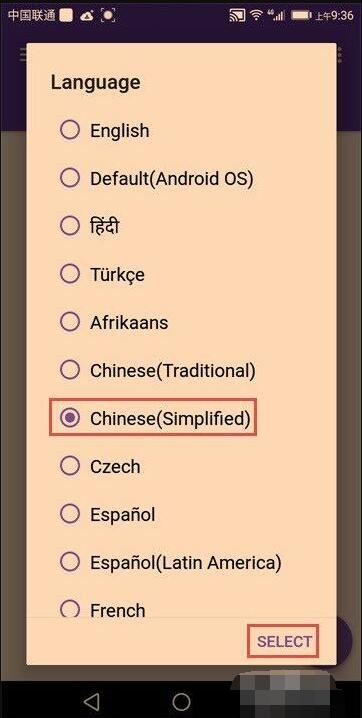Tap the cast screen status icon
The width and height of the screenshot is (362, 718).
[237, 15]
